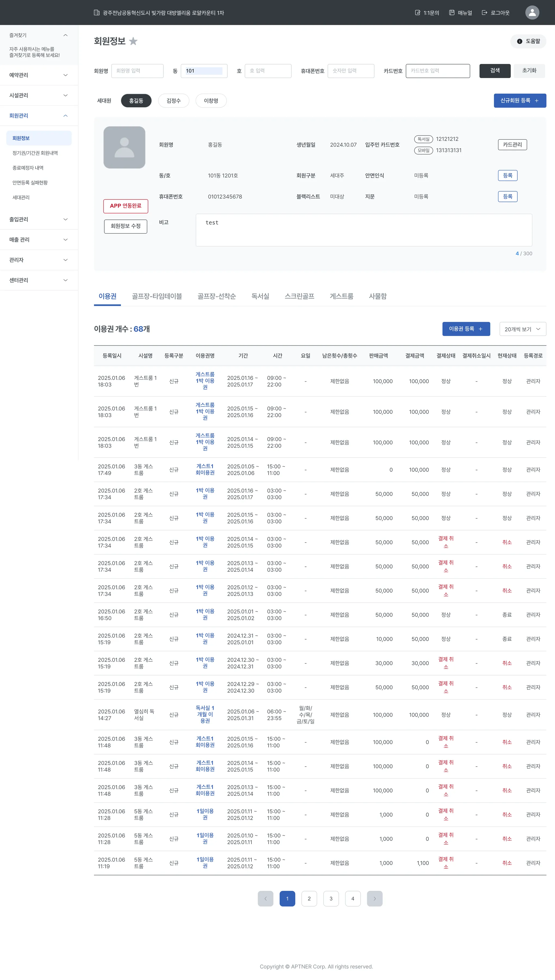
Task: Click the 카드번호 input field
Action: [x=438, y=71]
